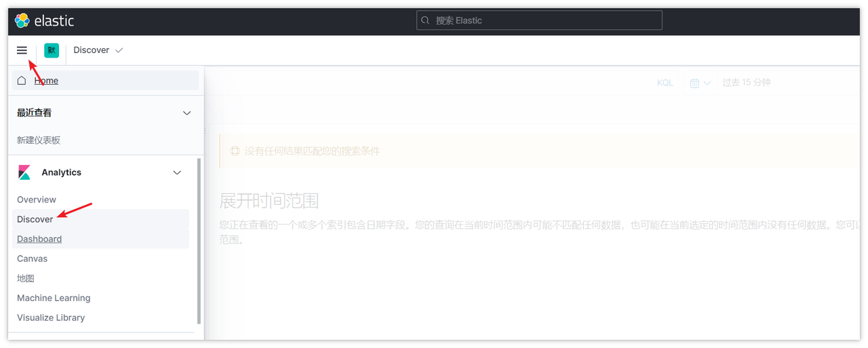The width and height of the screenshot is (868, 348).
Task: Click the KQL language switcher
Action: coord(665,83)
